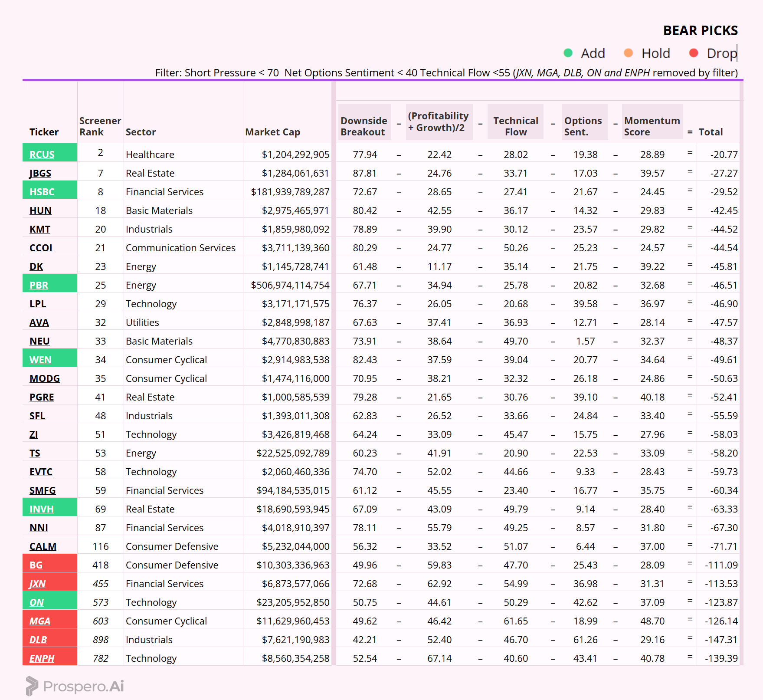
Task: Click the filter description text line
Action: pos(446,72)
